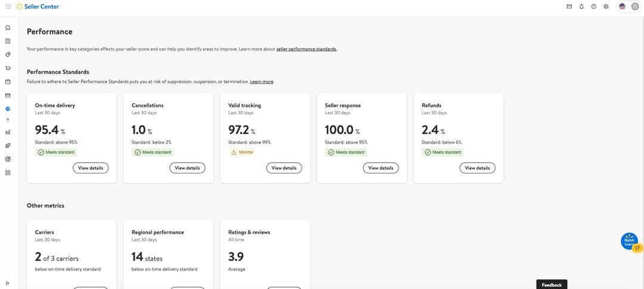Open the rocket growth sidebar icon

8,146
